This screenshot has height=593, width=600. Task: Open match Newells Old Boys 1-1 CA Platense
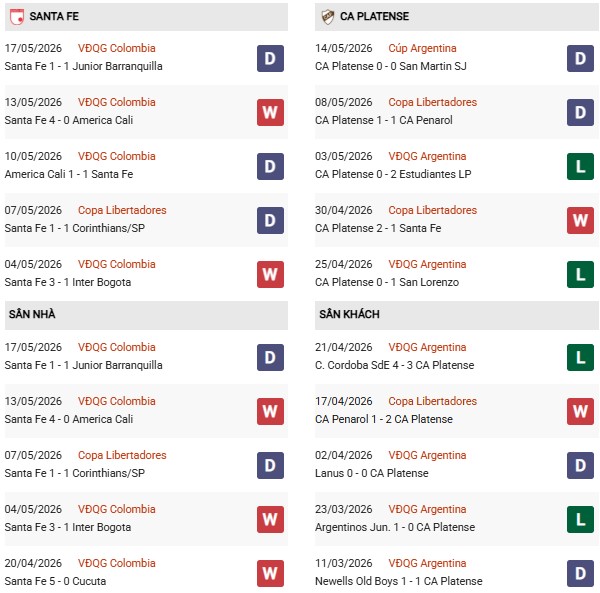coord(398,581)
